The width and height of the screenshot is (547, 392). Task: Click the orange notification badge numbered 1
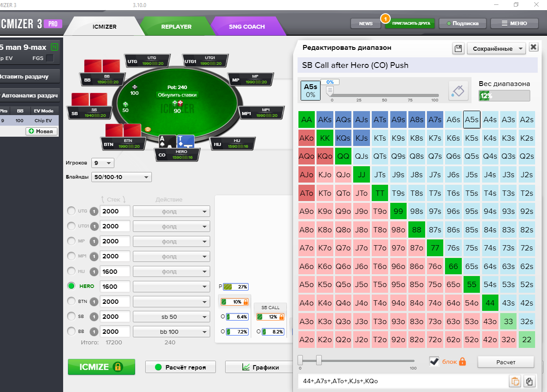coord(385,19)
